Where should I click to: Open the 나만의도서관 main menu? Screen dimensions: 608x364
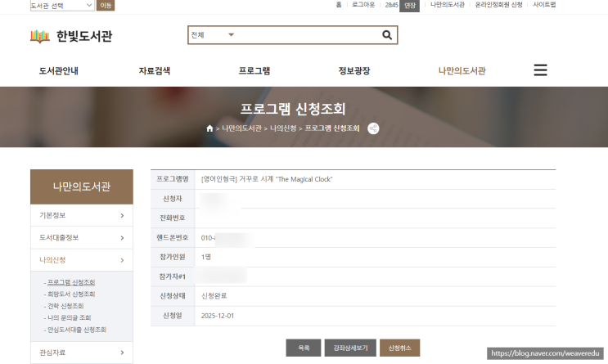pos(462,71)
